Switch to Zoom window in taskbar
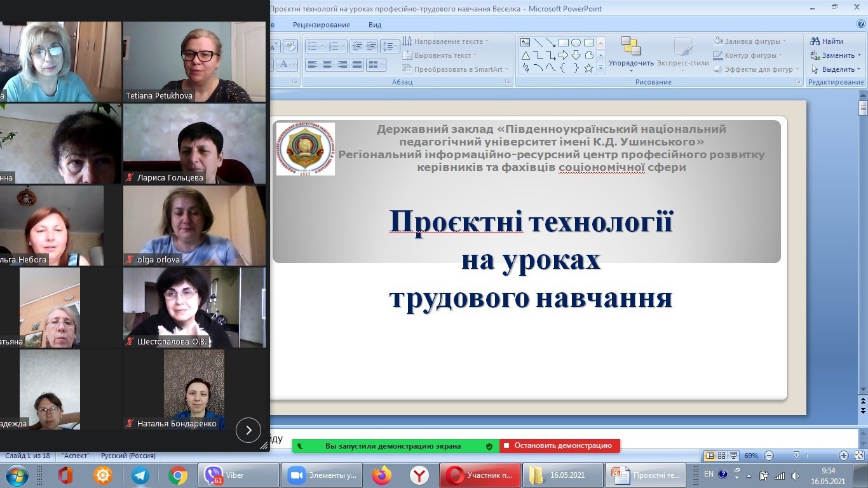 (322, 475)
